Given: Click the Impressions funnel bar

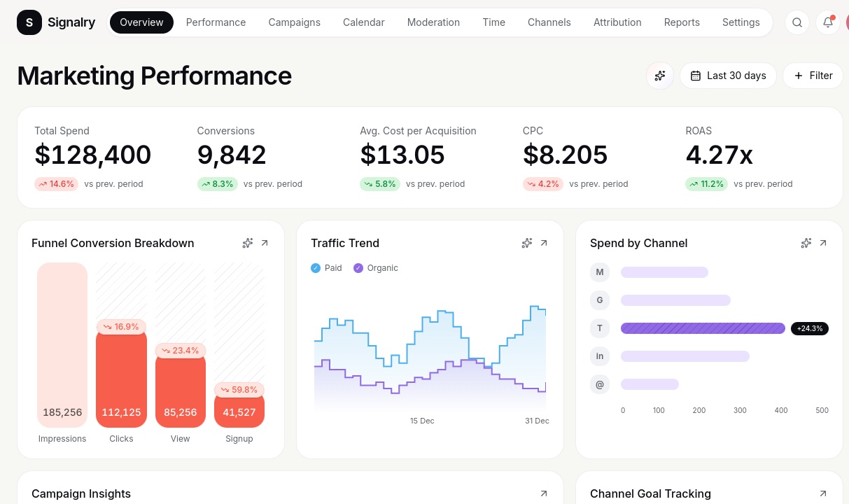Looking at the screenshot, I should (62, 345).
